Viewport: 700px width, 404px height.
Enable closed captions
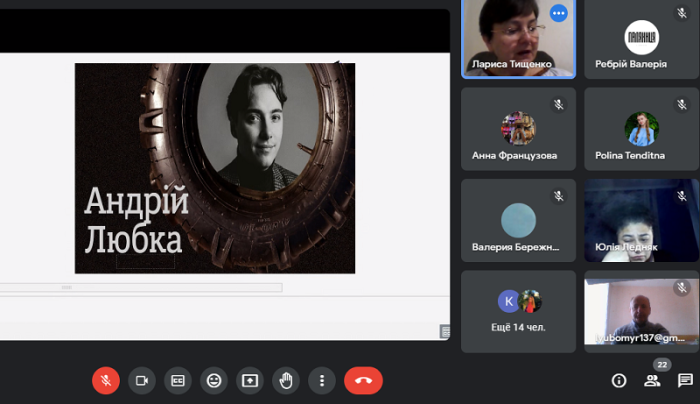(x=178, y=380)
